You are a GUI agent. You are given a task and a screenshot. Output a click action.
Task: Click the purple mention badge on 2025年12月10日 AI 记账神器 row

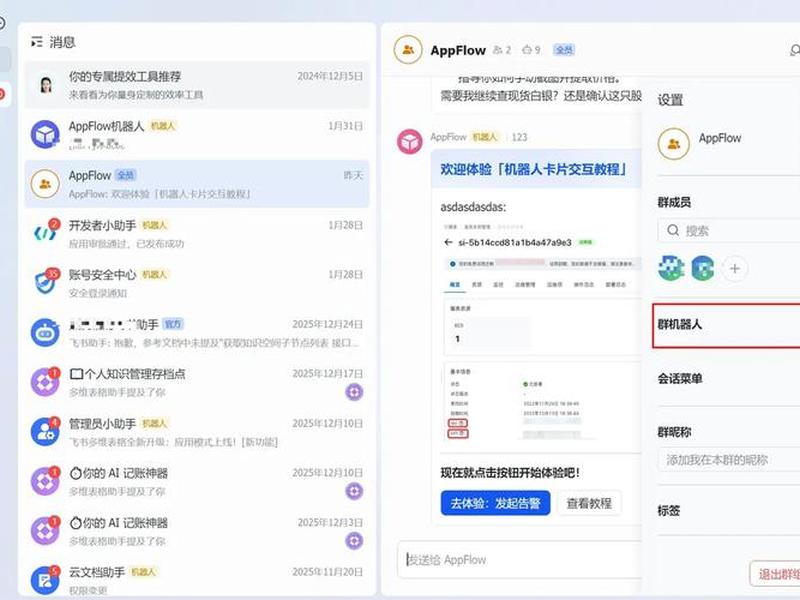pos(354,491)
